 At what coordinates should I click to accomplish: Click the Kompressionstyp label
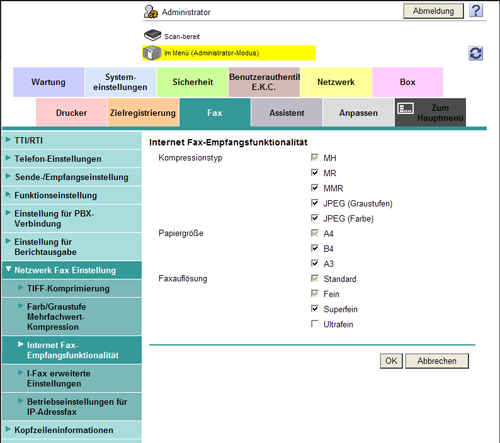coord(190,158)
